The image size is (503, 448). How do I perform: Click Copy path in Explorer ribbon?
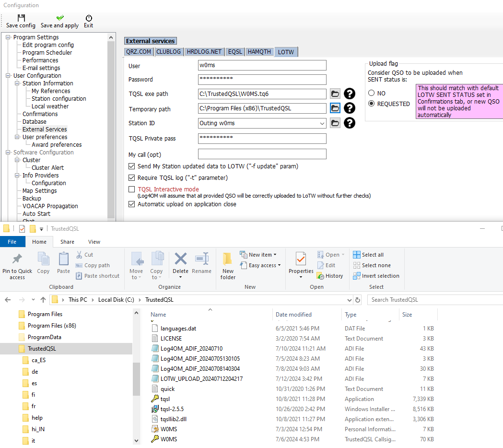93,265
